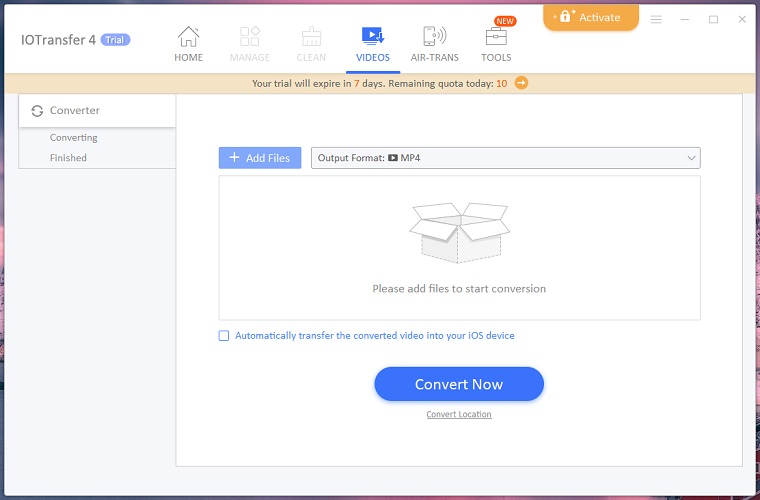Screen dimensions: 760x500
Task: Open the hamburger menu in title bar
Action: [x=656, y=19]
